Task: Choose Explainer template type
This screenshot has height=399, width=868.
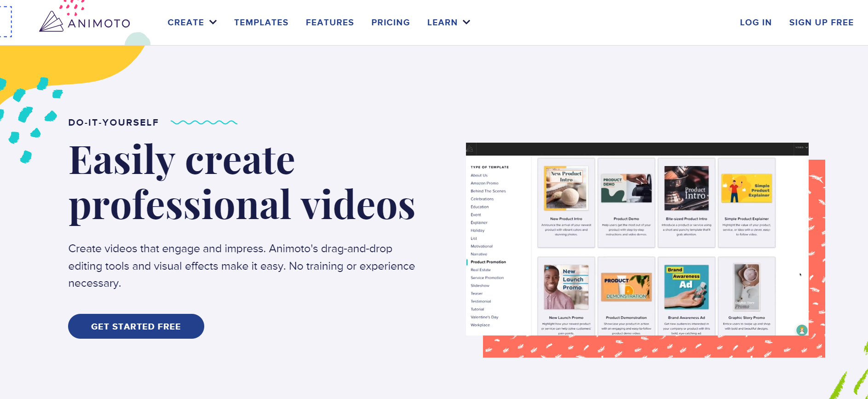Action: pyautogui.click(x=479, y=222)
